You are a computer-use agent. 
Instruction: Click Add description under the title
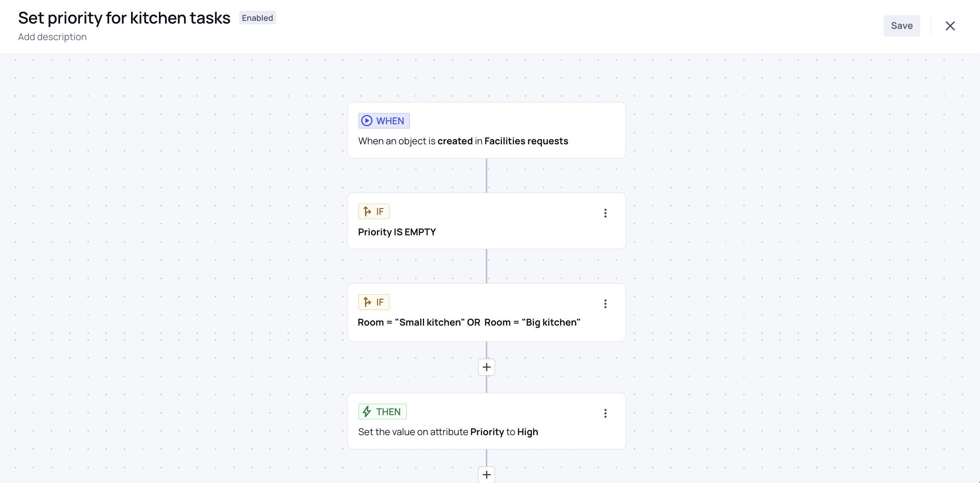(52, 37)
